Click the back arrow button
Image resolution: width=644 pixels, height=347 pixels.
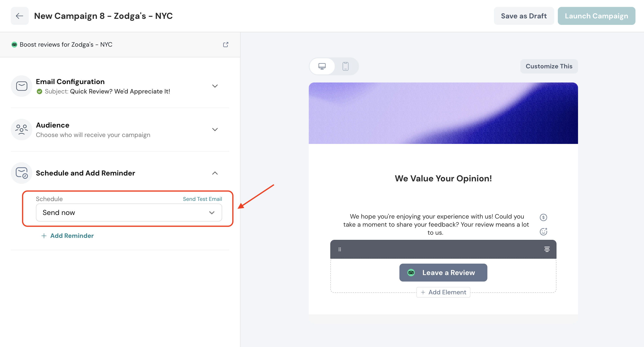pyautogui.click(x=20, y=16)
